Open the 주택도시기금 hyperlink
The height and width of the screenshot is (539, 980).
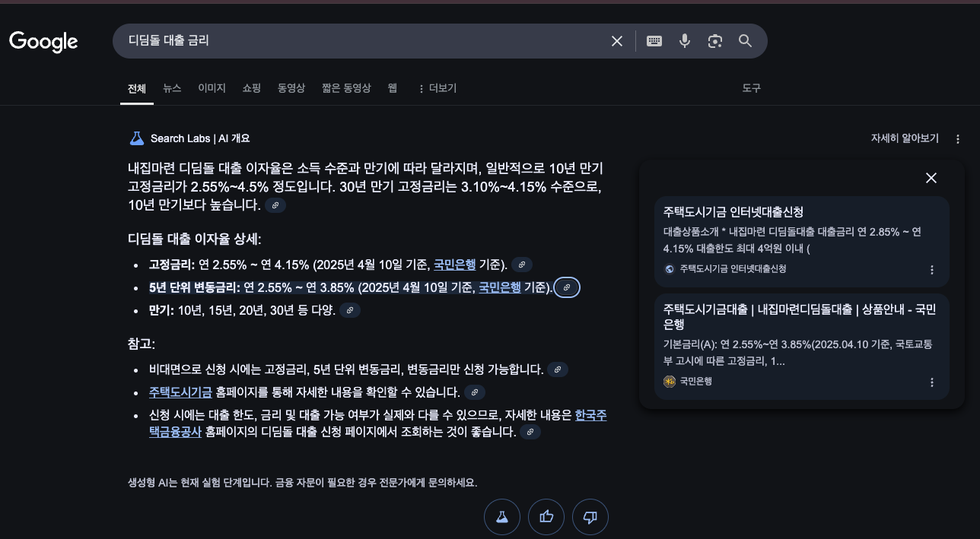click(x=180, y=392)
